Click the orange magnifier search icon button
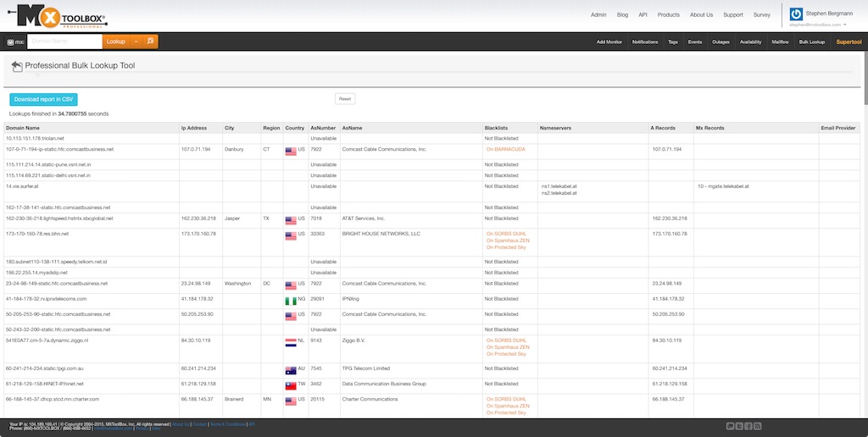868x437 pixels. 150,41
